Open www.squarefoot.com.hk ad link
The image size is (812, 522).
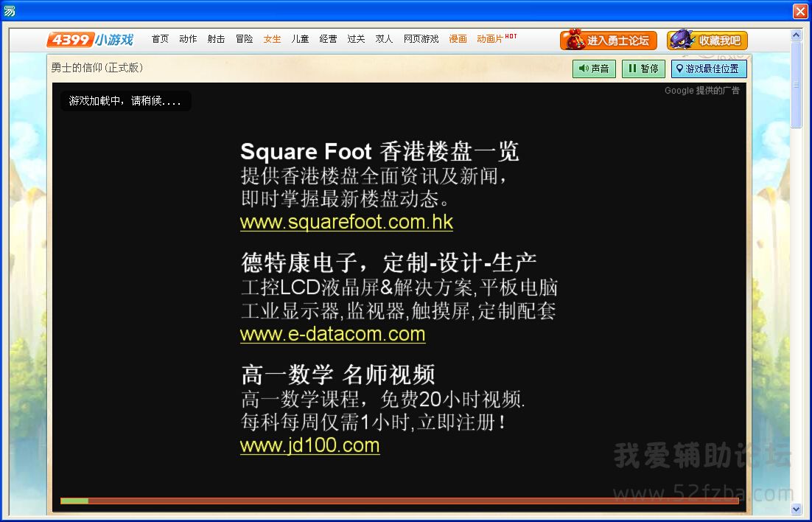coord(346,222)
